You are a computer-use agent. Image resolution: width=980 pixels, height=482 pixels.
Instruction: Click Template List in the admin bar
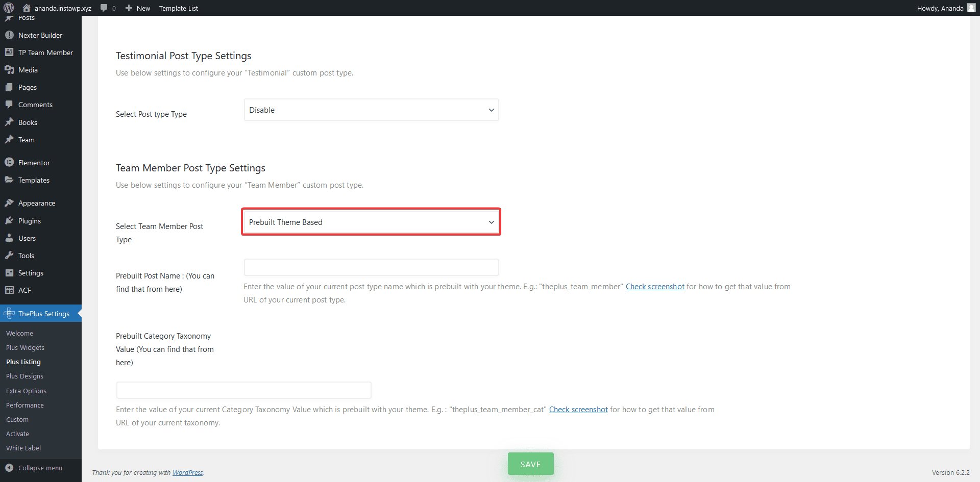pyautogui.click(x=179, y=8)
